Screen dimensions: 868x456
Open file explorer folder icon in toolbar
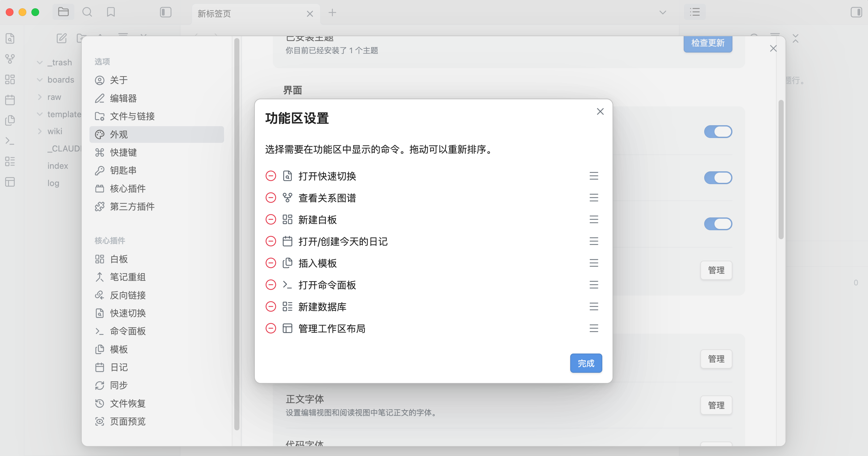coord(63,12)
